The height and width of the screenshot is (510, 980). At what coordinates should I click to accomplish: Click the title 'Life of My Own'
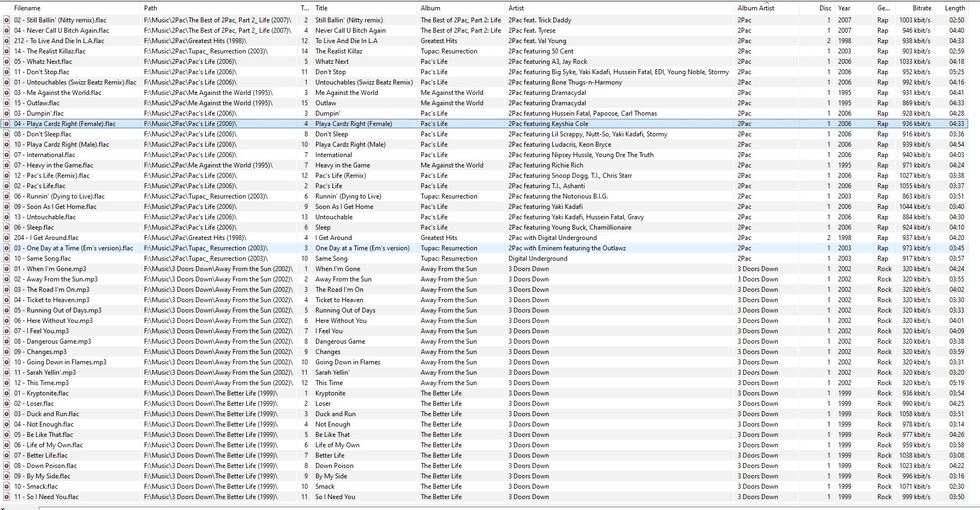[x=338, y=446]
